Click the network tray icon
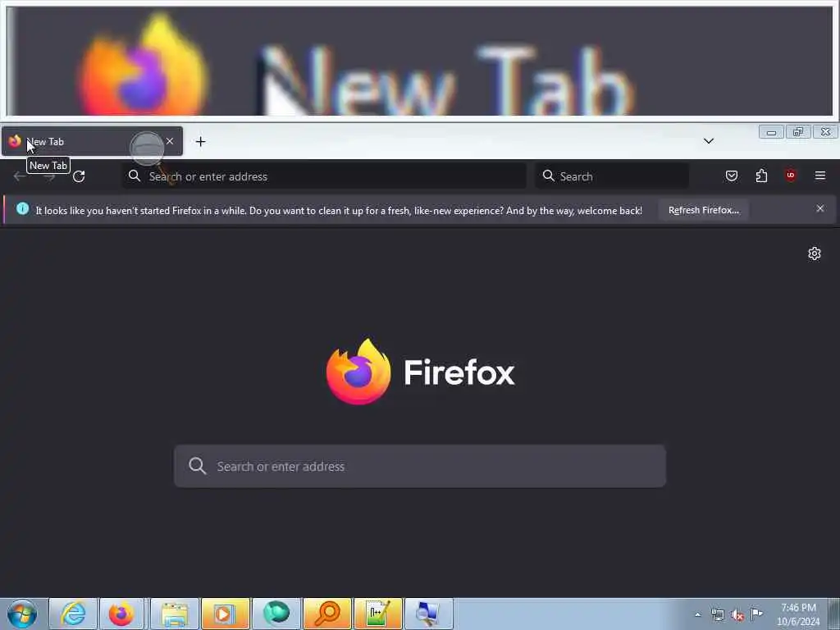 tap(717, 615)
